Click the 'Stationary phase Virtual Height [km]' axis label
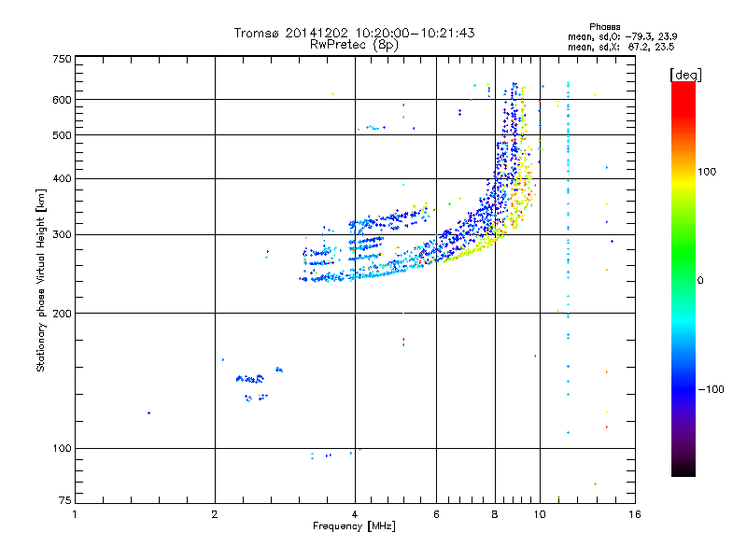The width and height of the screenshot is (747, 560). point(41,281)
